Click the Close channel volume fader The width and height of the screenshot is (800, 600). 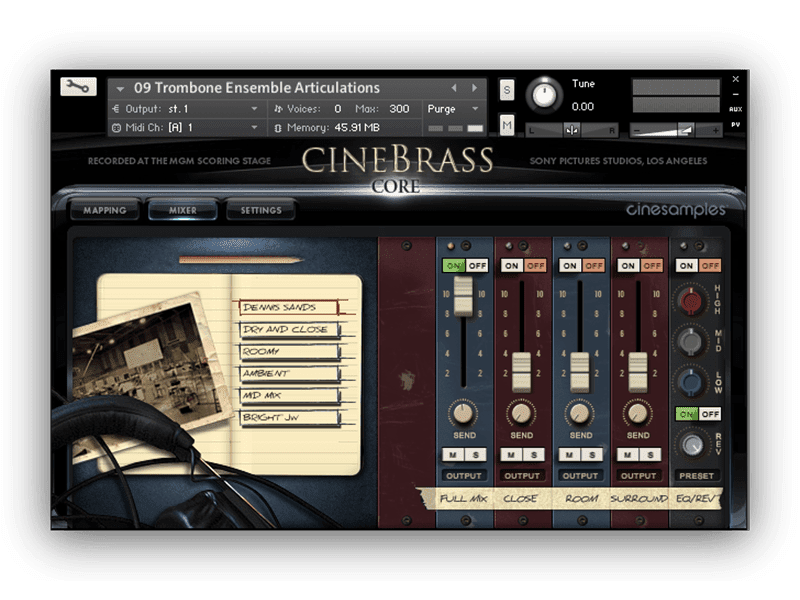521,371
